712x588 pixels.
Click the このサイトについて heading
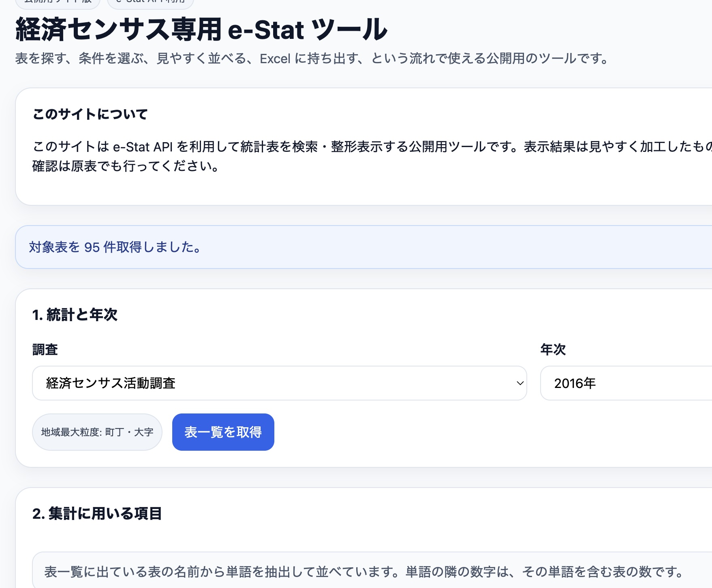pos(91,114)
